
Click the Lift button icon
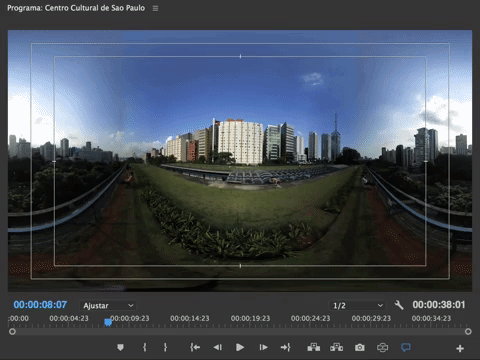pyautogui.click(x=314, y=347)
